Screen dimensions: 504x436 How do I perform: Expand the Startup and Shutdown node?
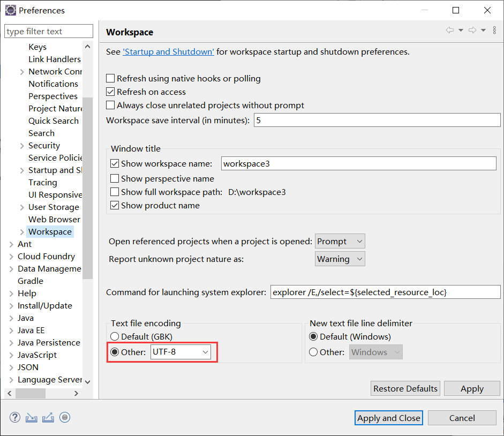point(22,170)
